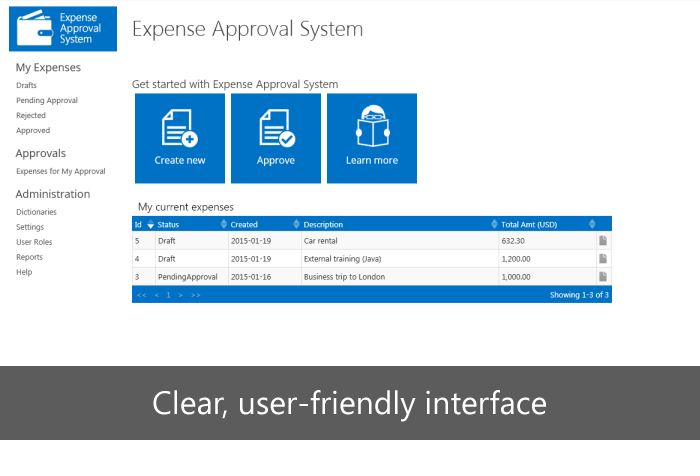Open Expenses for My Approval

[x=61, y=171]
